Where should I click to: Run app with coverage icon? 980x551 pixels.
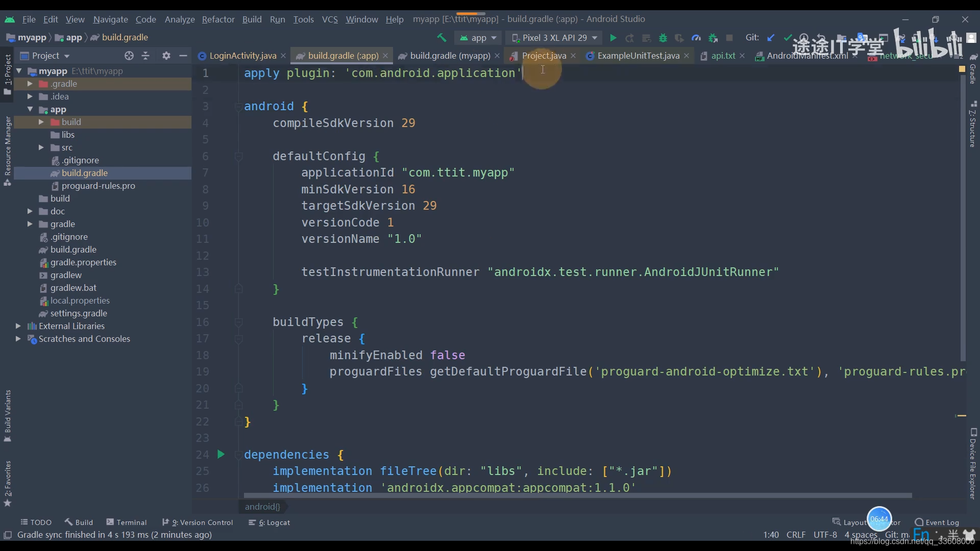(x=679, y=38)
